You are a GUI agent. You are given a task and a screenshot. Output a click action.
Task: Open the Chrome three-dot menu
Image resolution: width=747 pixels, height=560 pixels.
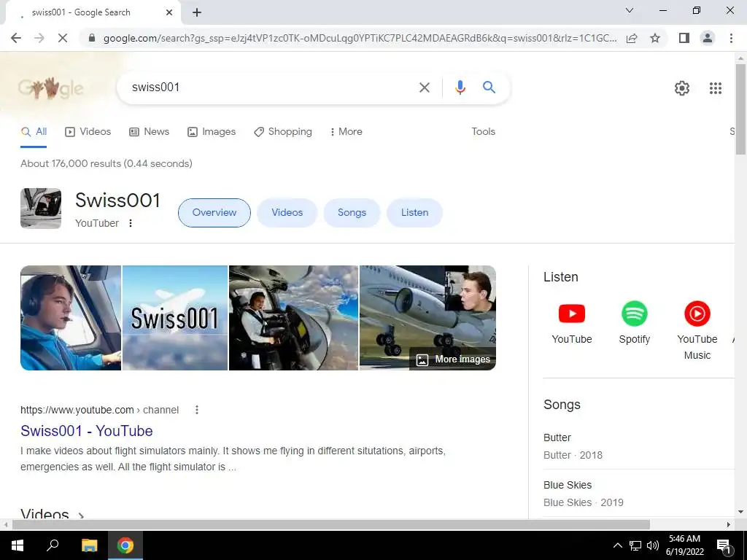[x=731, y=38]
